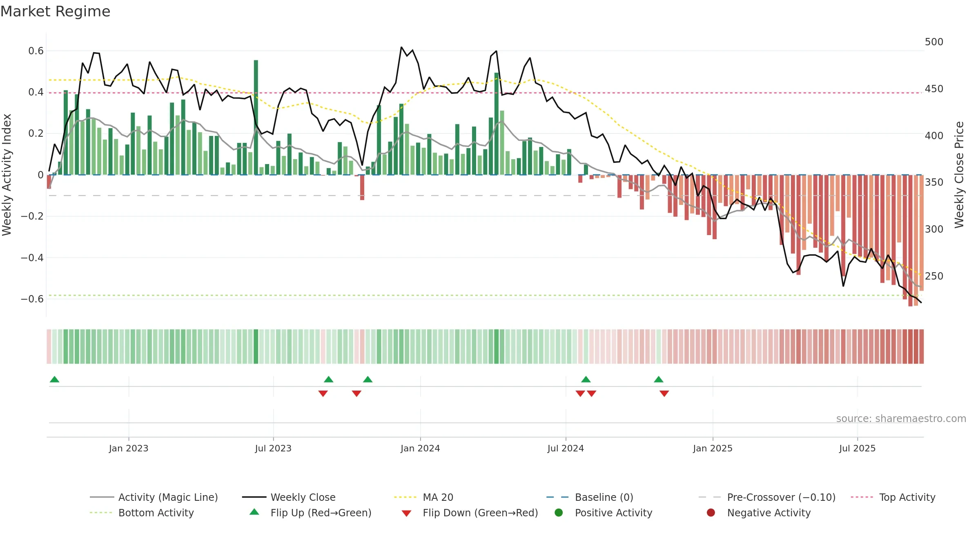Toggle Flip Up (Red→Green) legend entry
The image size is (980, 551).
(x=310, y=513)
